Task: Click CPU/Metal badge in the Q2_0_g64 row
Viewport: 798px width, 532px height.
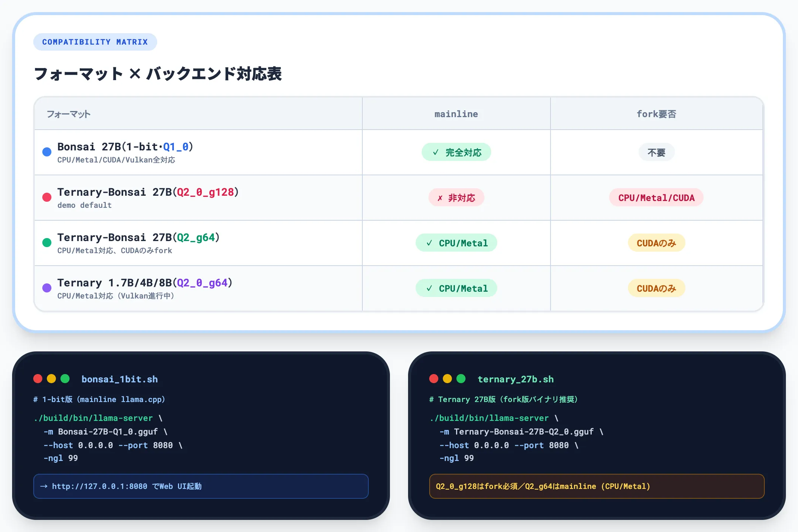Action: 456,288
